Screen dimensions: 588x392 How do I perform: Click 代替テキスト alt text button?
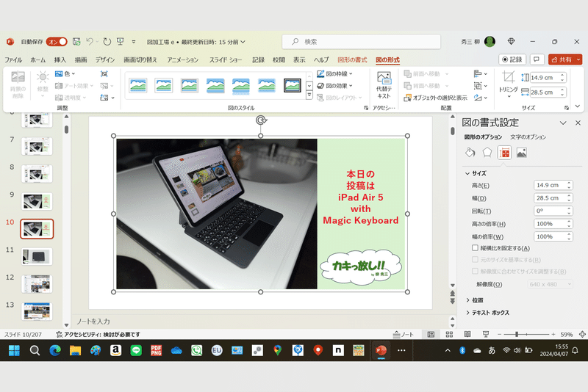(x=384, y=84)
